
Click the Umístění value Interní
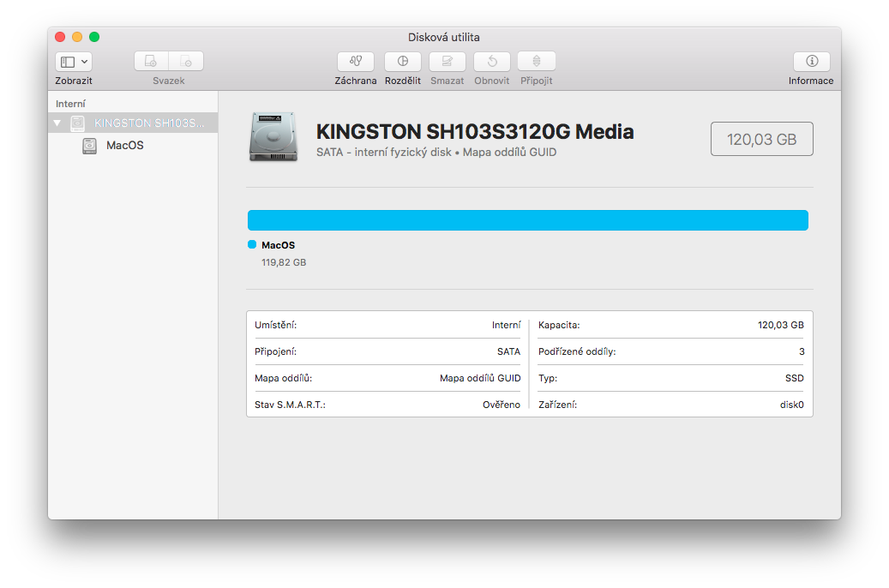click(x=507, y=325)
